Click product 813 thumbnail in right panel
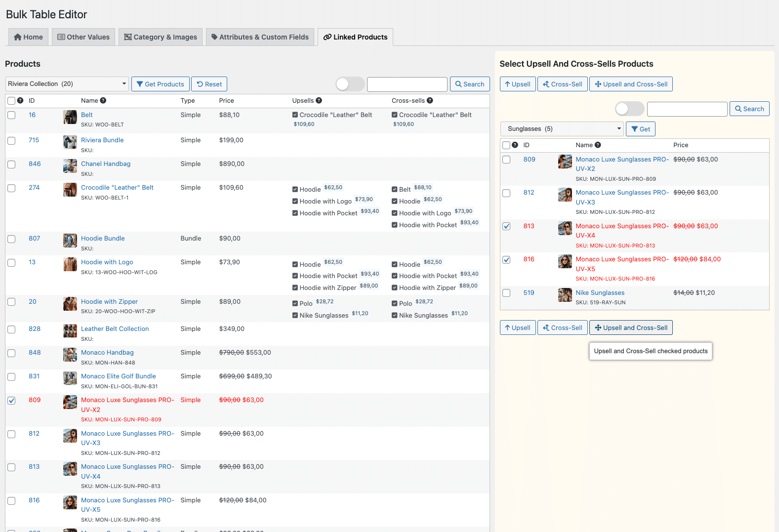The image size is (779, 532). [x=565, y=228]
